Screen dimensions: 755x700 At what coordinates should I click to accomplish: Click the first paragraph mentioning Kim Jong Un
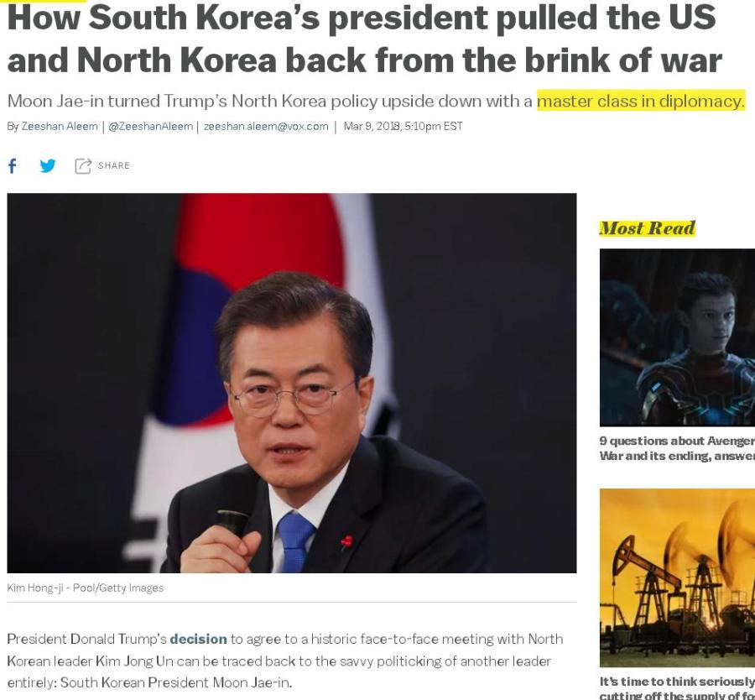pyautogui.click(x=285, y=661)
